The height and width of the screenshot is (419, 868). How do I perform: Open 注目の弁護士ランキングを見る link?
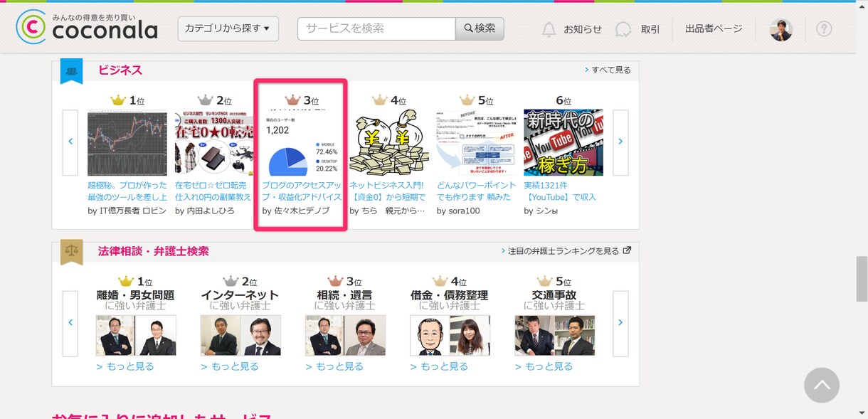coord(563,251)
